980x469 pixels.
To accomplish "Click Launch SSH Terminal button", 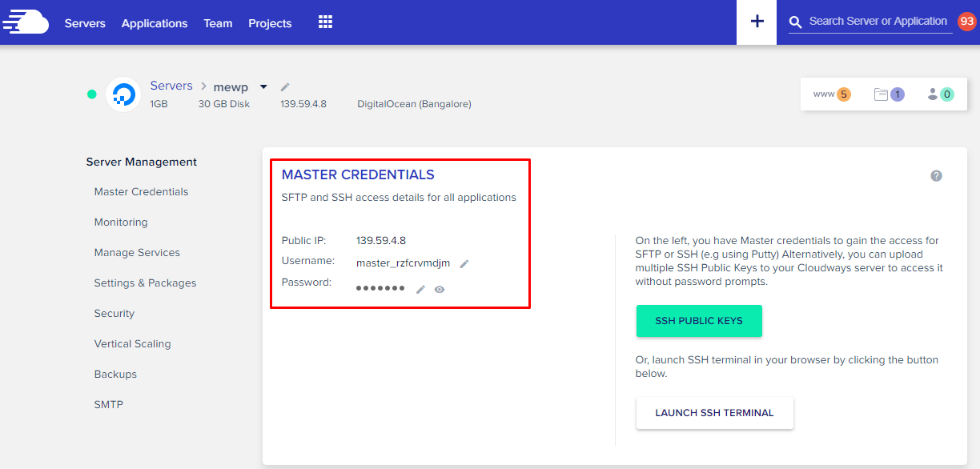I will coord(714,413).
